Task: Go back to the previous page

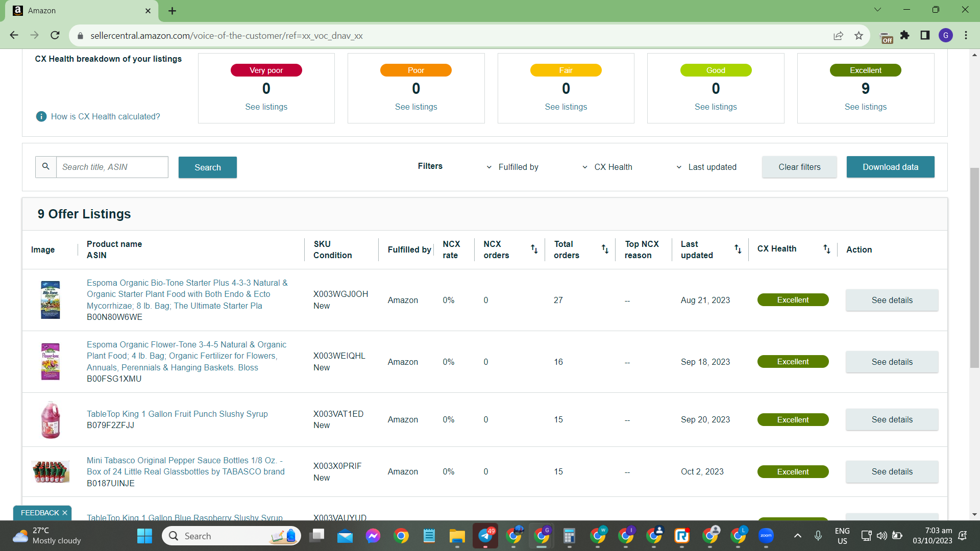Action: 14,35
